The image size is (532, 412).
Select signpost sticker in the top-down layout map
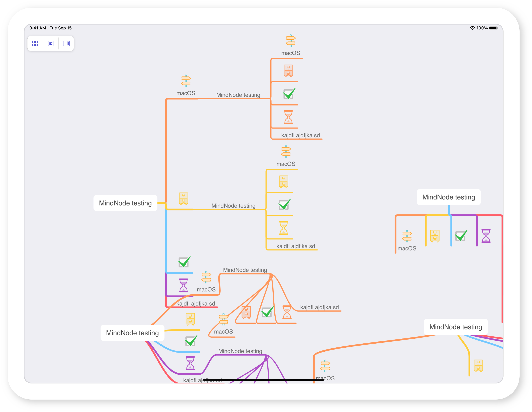tap(407, 236)
